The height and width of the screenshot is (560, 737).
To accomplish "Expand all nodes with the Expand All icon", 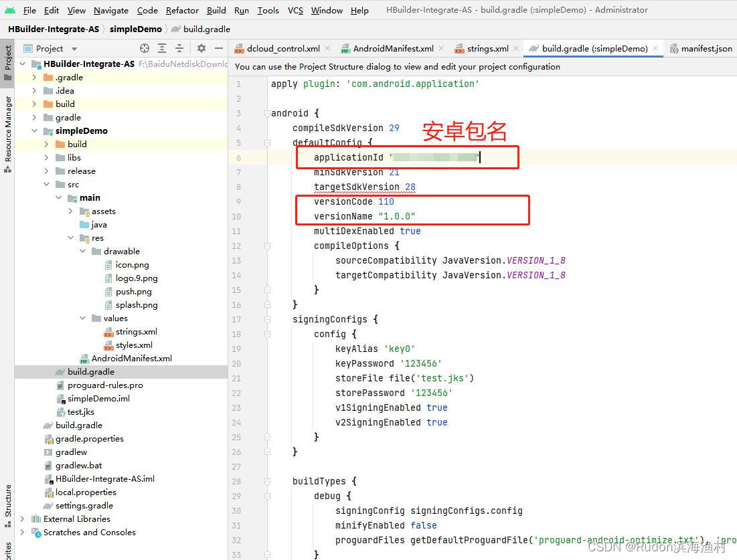I will tap(162, 48).
